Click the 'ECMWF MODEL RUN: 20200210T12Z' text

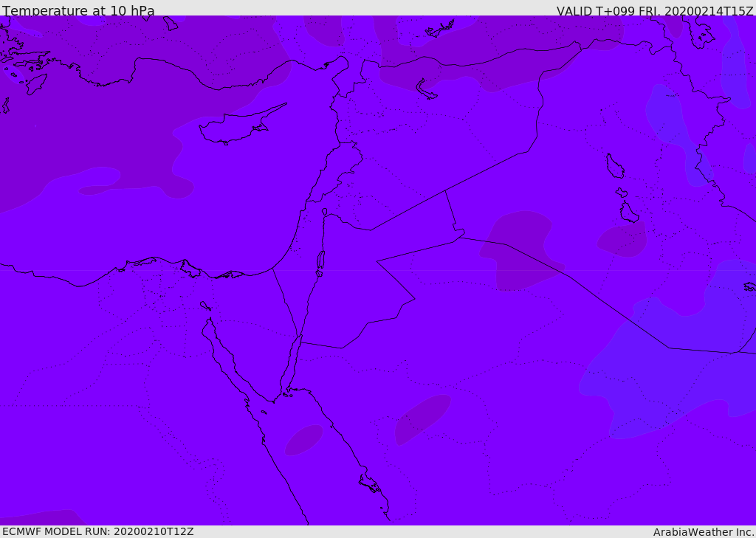pos(98,531)
